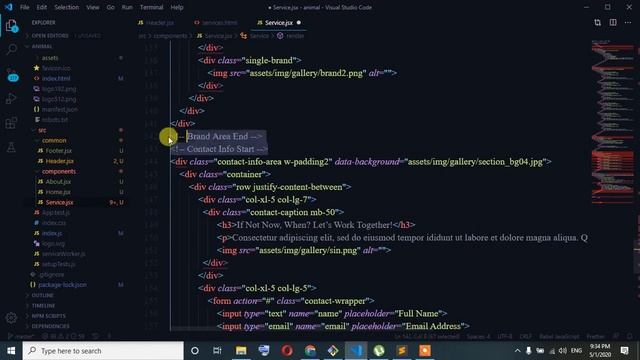Open the Help menu
The image size is (640, 360).
(177, 7)
